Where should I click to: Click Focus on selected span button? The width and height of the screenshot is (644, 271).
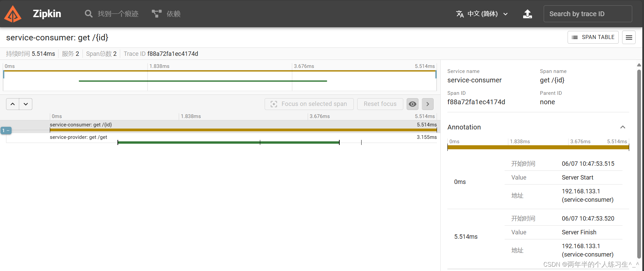pyautogui.click(x=309, y=104)
